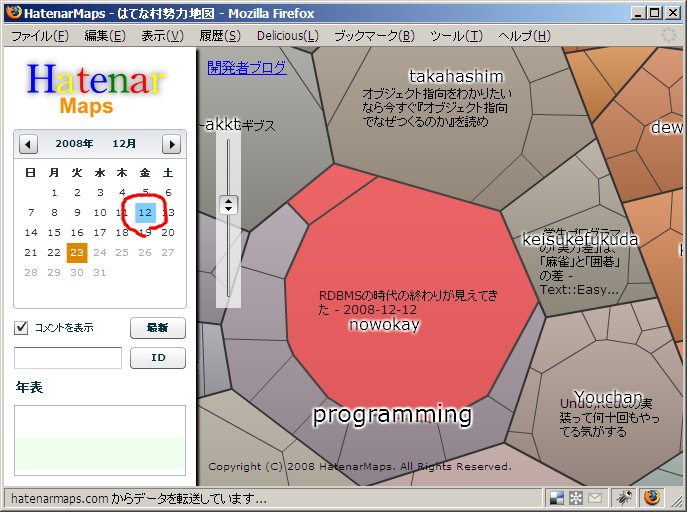The height and width of the screenshot is (512, 687).
Task: Open the ブックマーク(B) menu
Action: [x=374, y=36]
